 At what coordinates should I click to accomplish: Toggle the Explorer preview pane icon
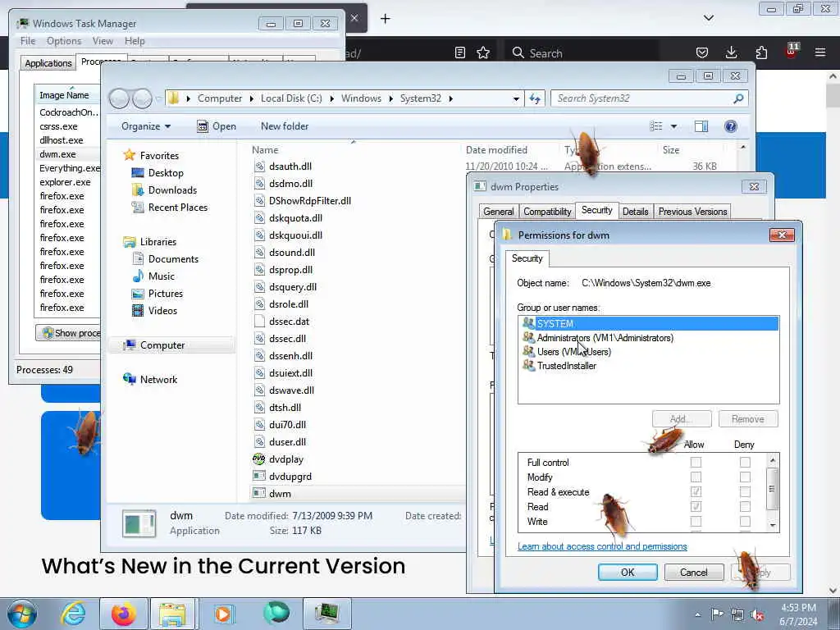701,126
